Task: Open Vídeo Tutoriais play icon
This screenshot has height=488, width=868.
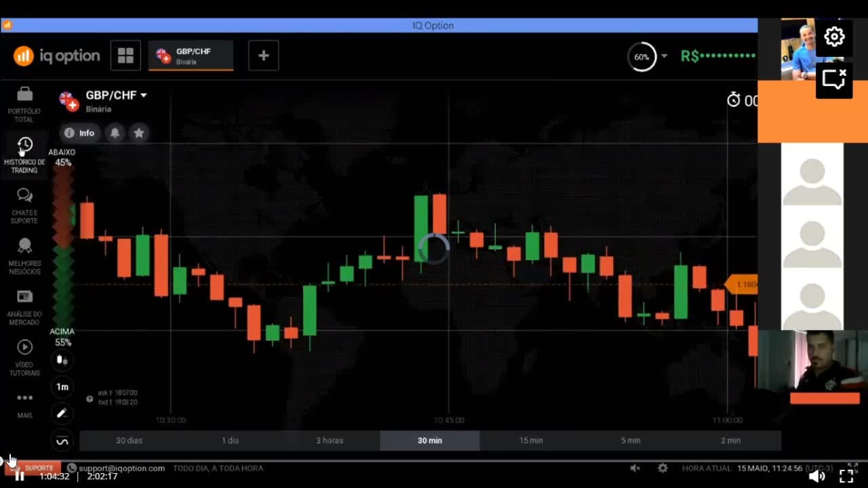Action: tap(24, 347)
